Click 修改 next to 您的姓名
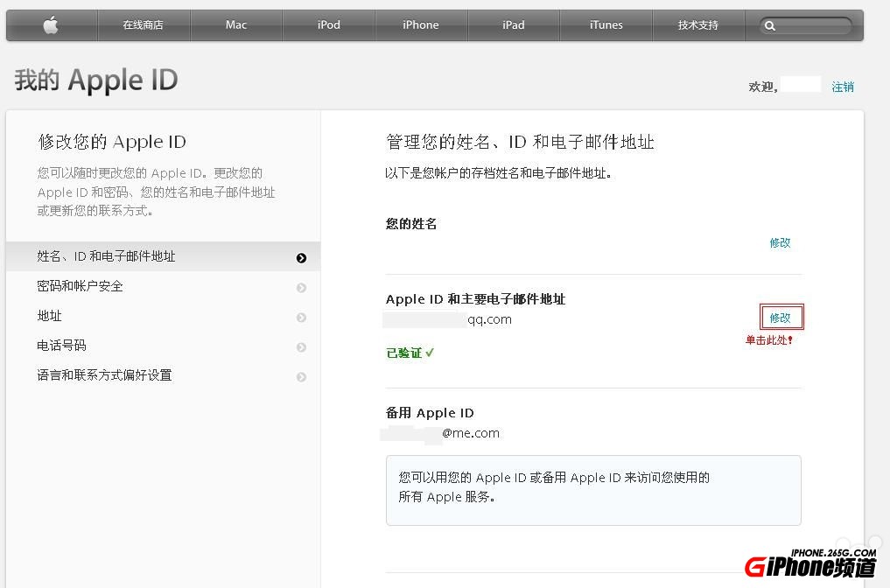 779,242
